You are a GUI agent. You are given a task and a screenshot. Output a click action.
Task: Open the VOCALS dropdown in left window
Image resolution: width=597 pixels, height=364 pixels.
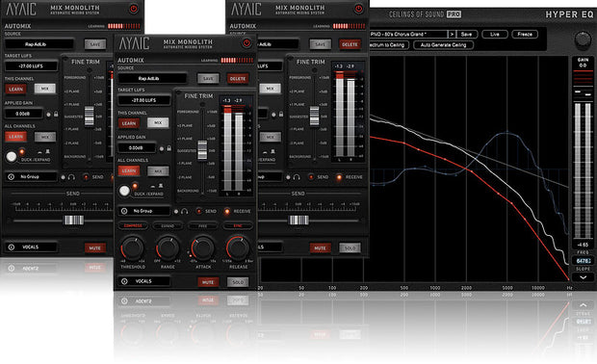31,247
